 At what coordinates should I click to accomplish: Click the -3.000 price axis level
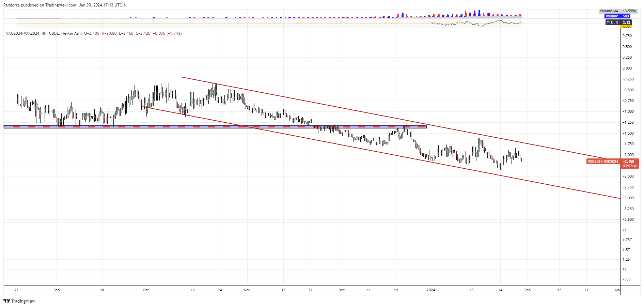(628, 198)
